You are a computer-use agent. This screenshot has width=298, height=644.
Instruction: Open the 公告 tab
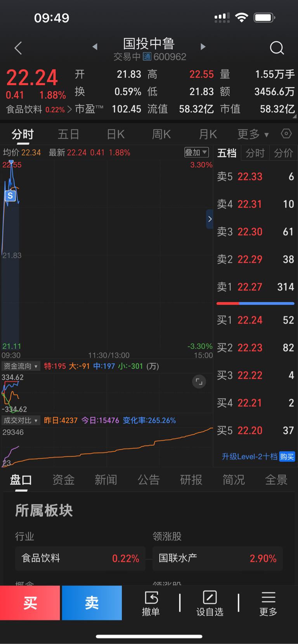pyautogui.click(x=149, y=480)
